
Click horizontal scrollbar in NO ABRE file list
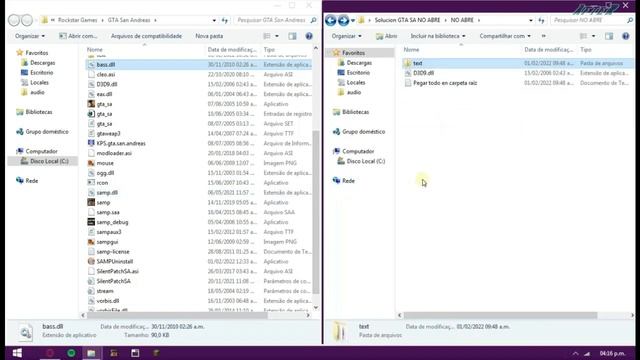[500, 315]
